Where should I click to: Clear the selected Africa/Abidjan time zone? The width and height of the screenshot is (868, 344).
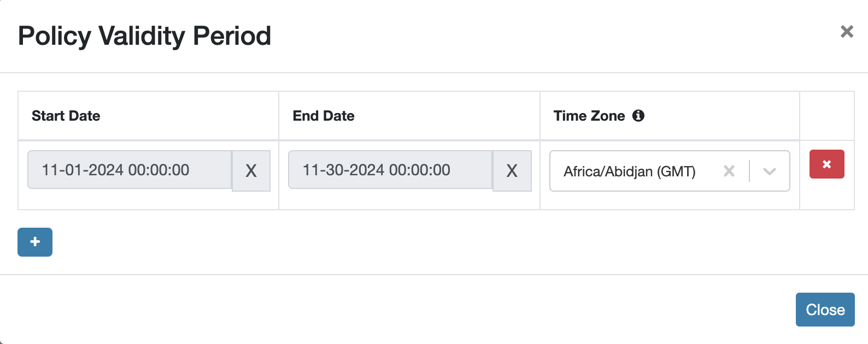coord(729,171)
